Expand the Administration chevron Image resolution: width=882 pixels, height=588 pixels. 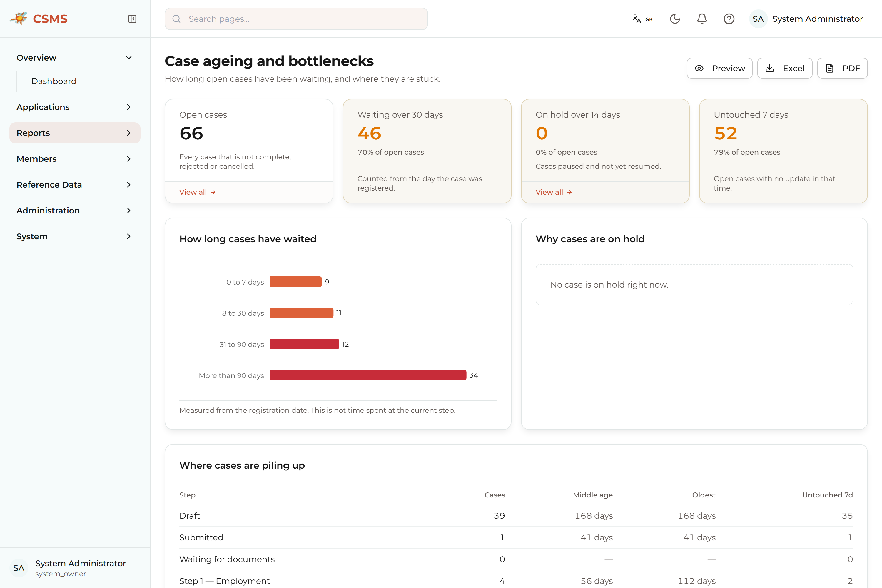click(x=129, y=211)
